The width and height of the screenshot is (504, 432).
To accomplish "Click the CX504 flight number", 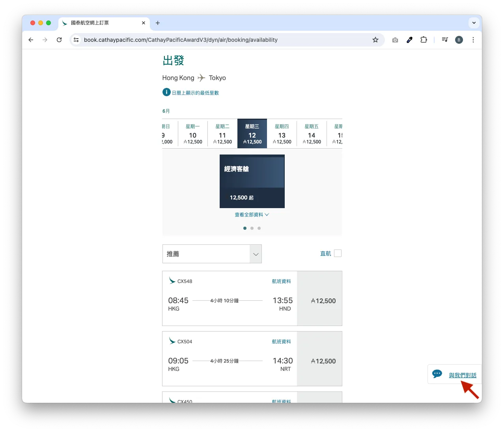I will 185,342.
